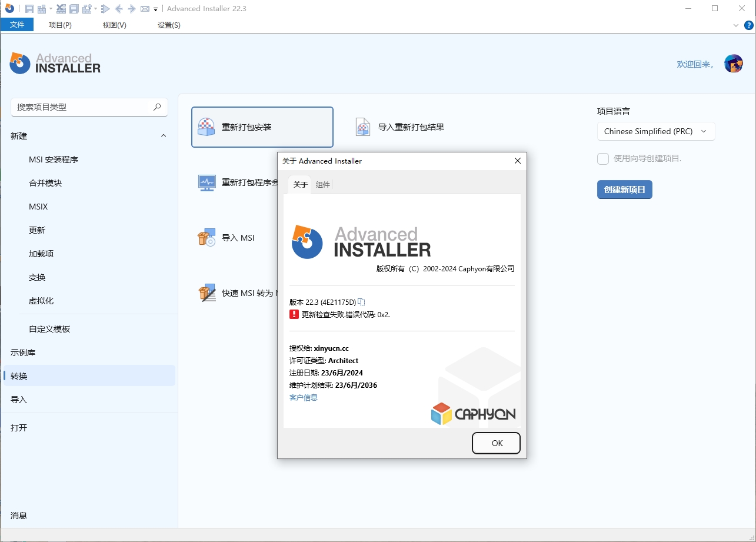Click the 导入重新打包结果 icon
756x542 pixels.
(x=363, y=127)
